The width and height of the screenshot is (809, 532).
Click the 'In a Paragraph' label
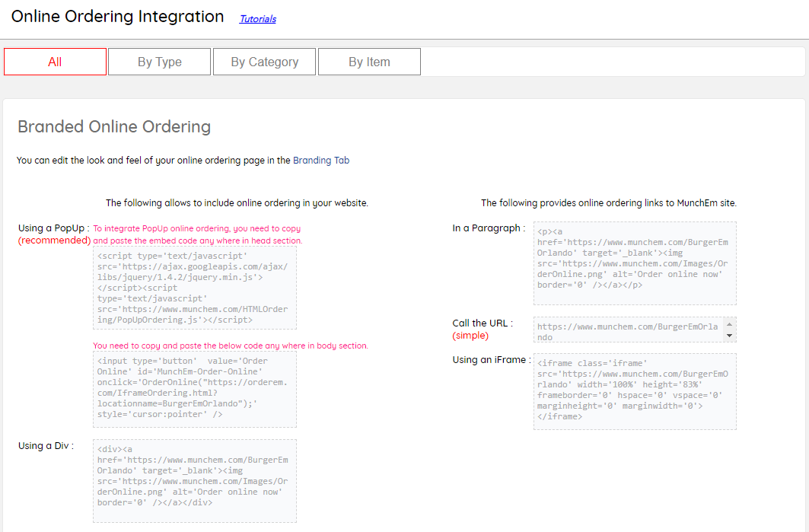(x=488, y=228)
